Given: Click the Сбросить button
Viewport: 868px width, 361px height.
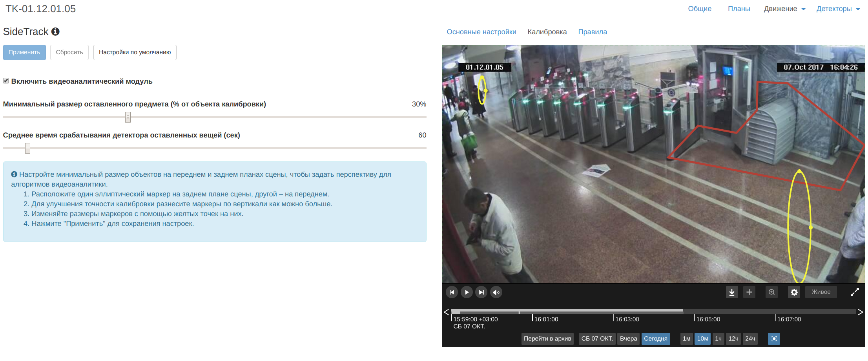Looking at the screenshot, I should (x=69, y=52).
